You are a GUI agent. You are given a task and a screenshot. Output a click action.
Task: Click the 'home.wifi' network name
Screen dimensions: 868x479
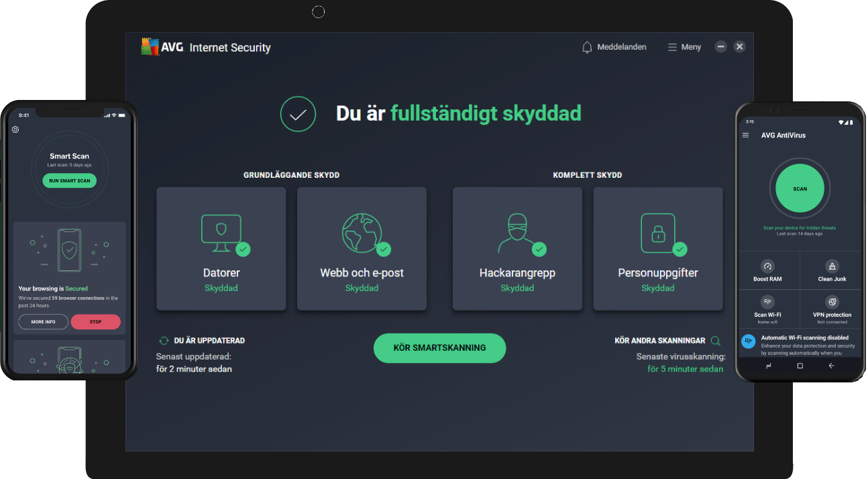(x=767, y=321)
